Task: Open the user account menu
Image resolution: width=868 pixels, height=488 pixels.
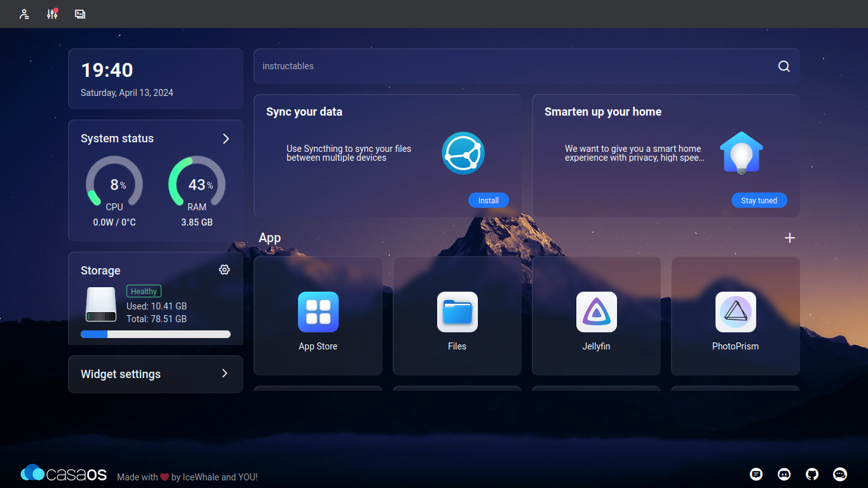Action: 24,14
